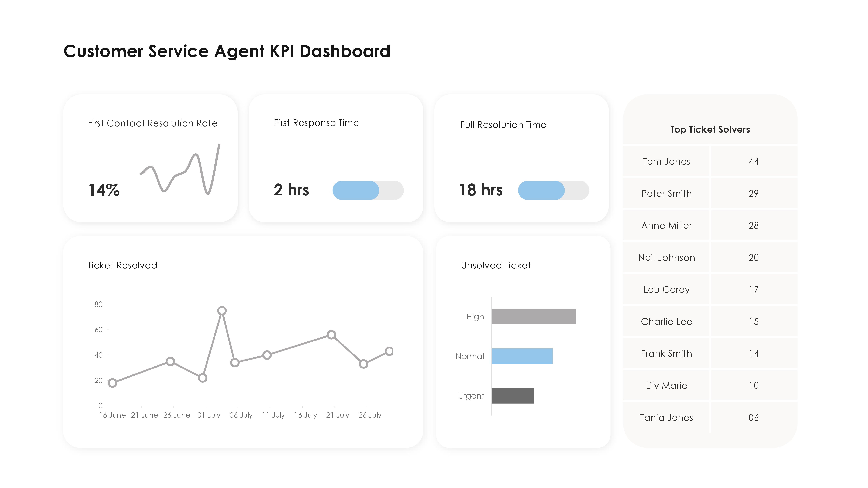Click the Normal axis label
Screen dimensions: 868x488
pyautogui.click(x=470, y=356)
